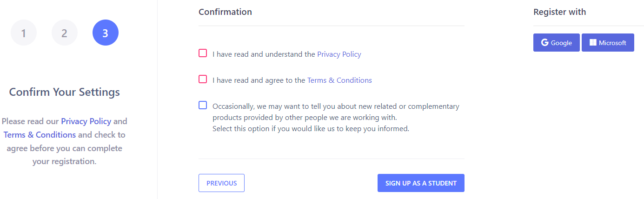Jump to step 2 circle

click(x=65, y=33)
